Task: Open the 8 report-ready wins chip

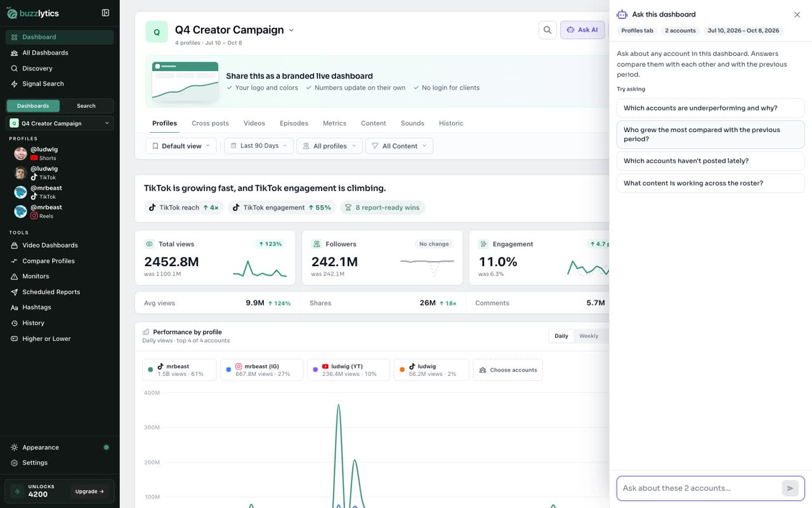Action: pos(383,208)
